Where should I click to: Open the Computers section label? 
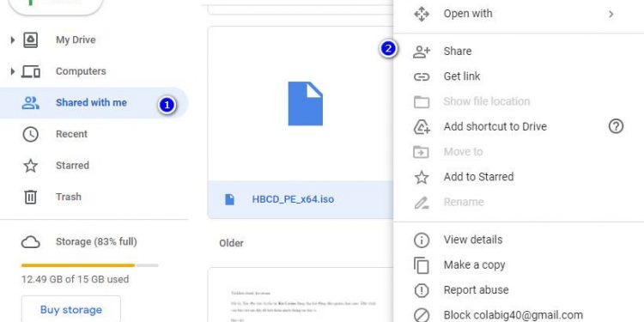[x=81, y=71]
